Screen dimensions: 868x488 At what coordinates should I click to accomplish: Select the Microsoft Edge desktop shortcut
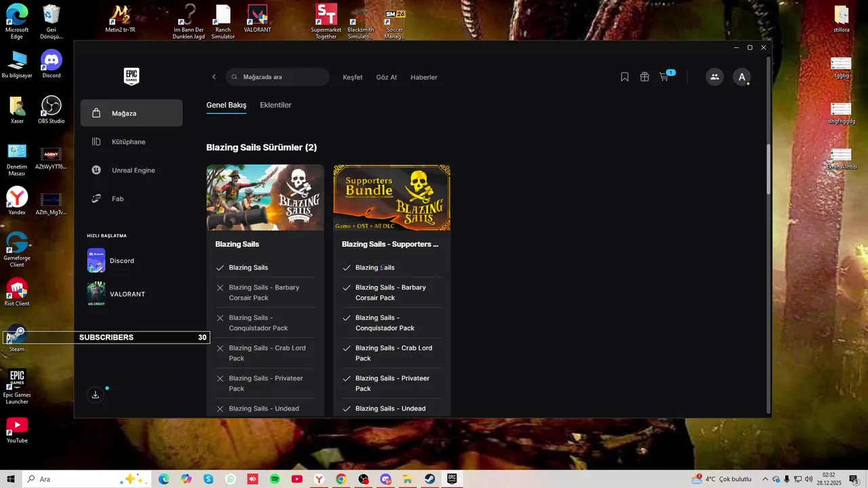click(17, 21)
